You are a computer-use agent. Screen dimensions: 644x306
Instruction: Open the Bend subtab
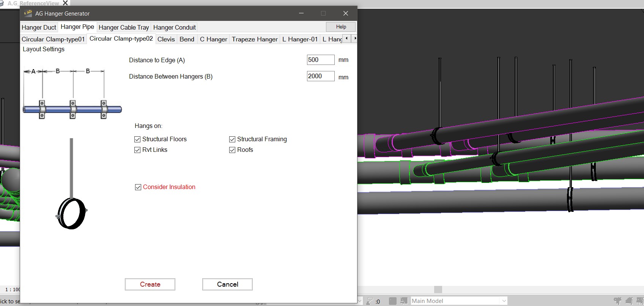pos(187,39)
